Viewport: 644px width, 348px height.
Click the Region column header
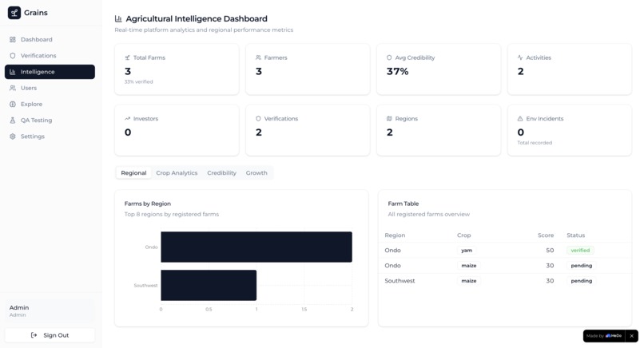coord(395,235)
